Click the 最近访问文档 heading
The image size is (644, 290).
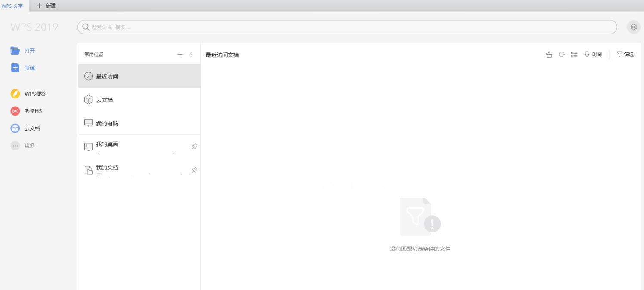pyautogui.click(x=222, y=55)
